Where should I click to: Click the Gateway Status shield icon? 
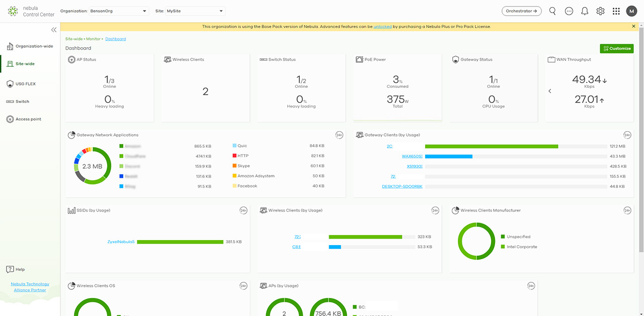point(455,59)
